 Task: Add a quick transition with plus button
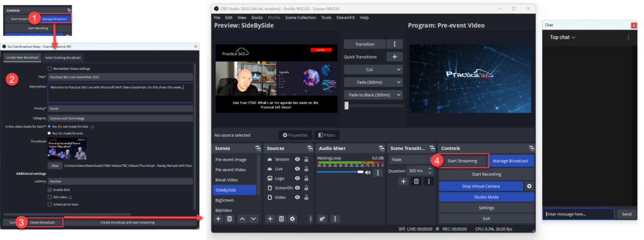(x=394, y=57)
